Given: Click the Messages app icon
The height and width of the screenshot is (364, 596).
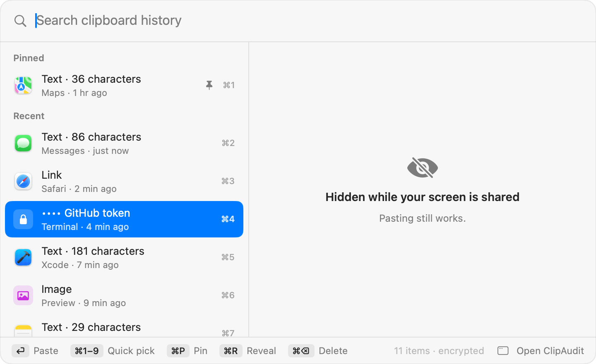Looking at the screenshot, I should [23, 143].
